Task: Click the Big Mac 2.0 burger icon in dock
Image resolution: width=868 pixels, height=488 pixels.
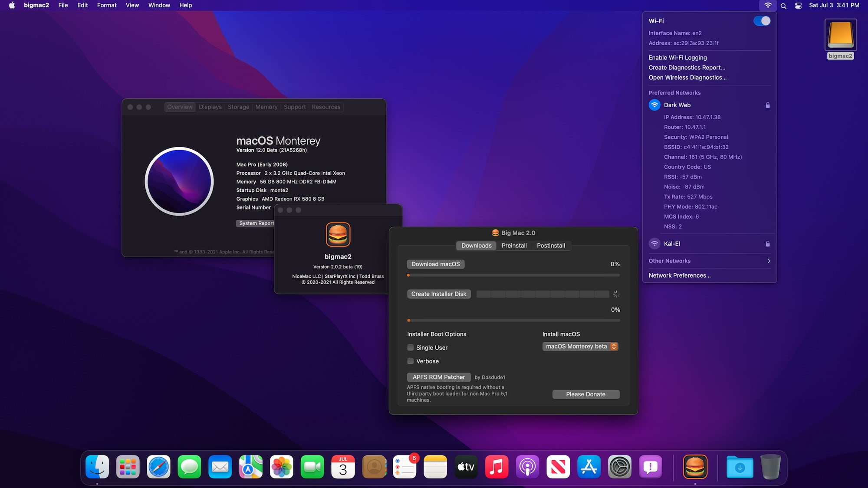Action: pyautogui.click(x=695, y=467)
